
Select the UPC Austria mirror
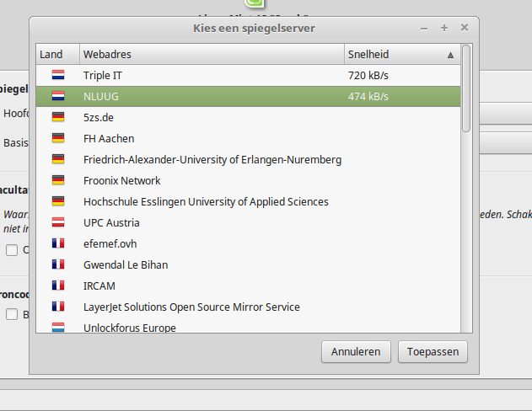click(x=248, y=222)
